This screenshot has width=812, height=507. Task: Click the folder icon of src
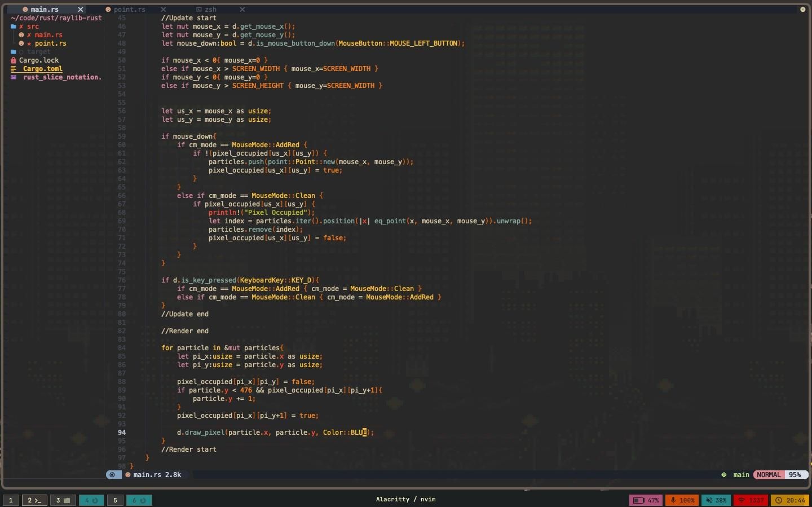pyautogui.click(x=14, y=27)
